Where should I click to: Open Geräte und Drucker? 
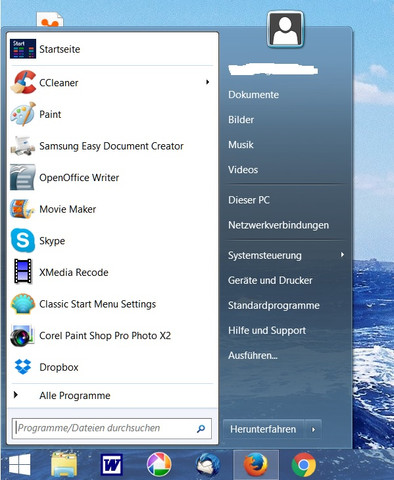[270, 280]
